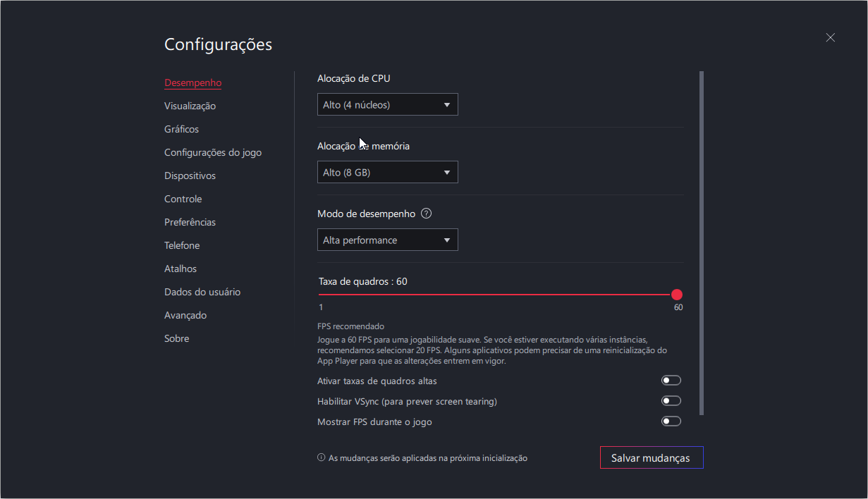Open the Atalhos section
This screenshot has width=868, height=499.
tap(181, 269)
